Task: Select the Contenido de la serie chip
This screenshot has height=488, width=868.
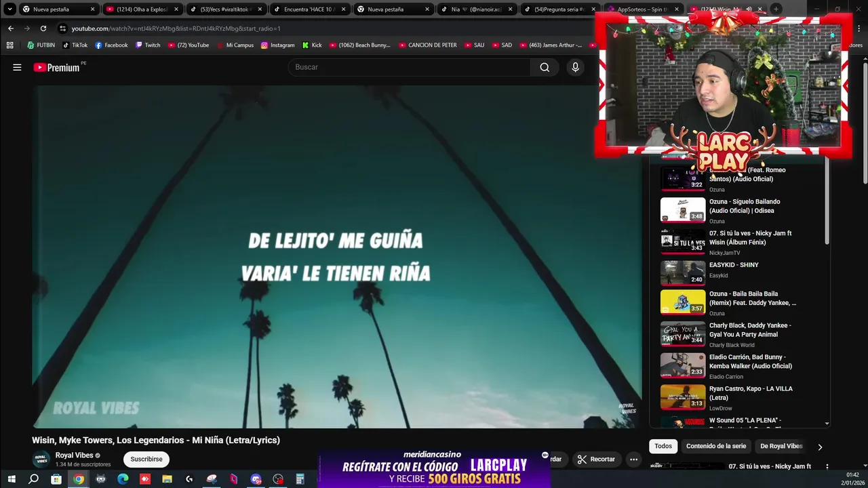Action: (x=716, y=446)
